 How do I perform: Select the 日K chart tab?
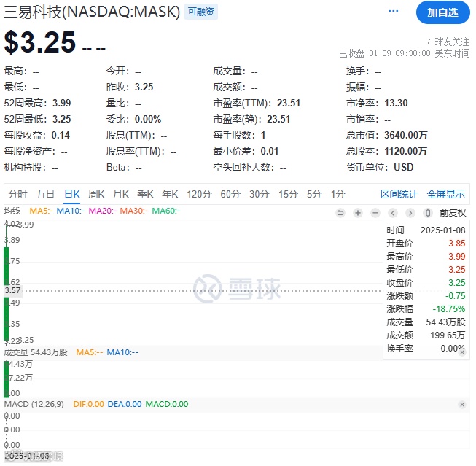(72, 194)
